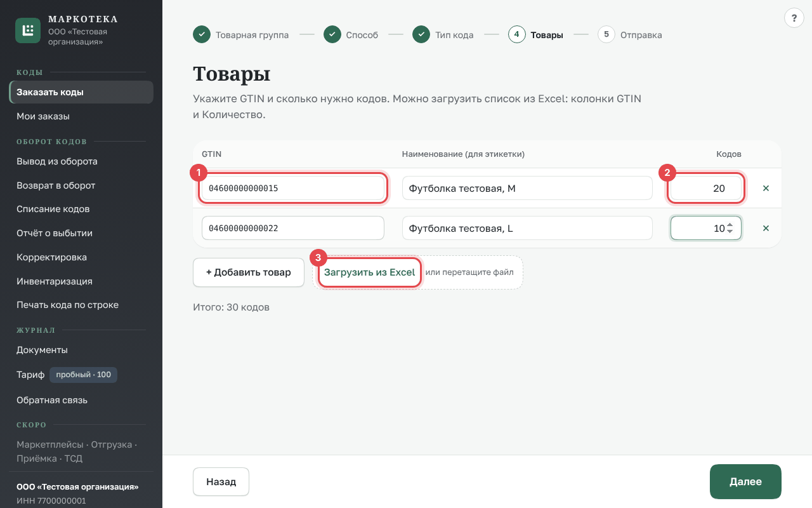Click Назад button
The width and height of the screenshot is (812, 508).
point(221,481)
